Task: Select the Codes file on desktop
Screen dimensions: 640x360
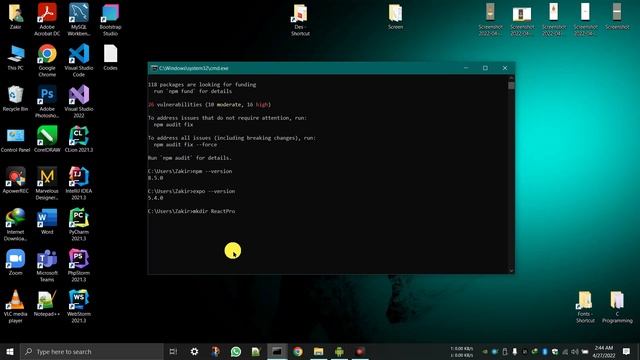Action: click(110, 58)
